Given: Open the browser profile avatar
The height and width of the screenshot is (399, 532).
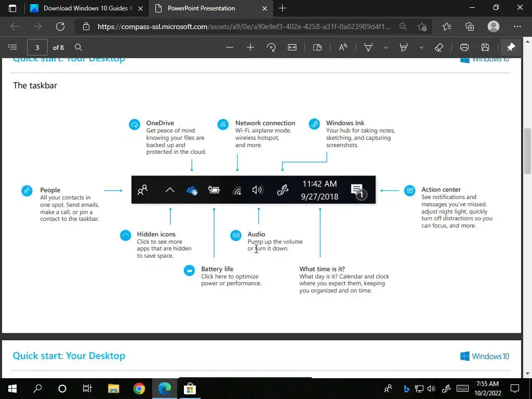Looking at the screenshot, I should (x=494, y=26).
